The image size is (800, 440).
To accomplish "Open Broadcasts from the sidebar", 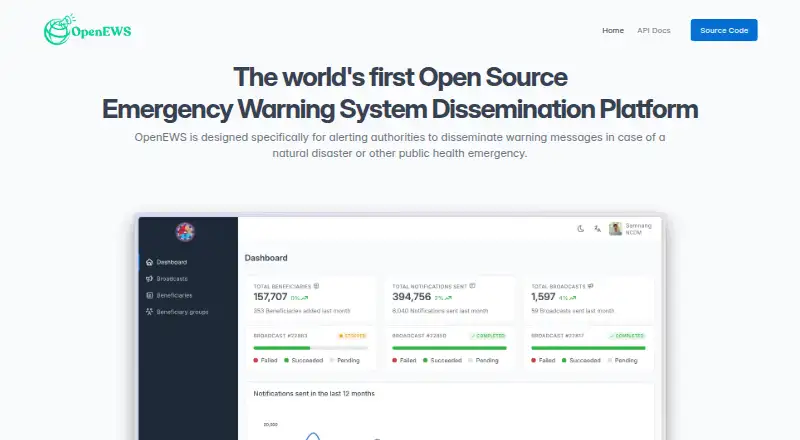I will 172,279.
